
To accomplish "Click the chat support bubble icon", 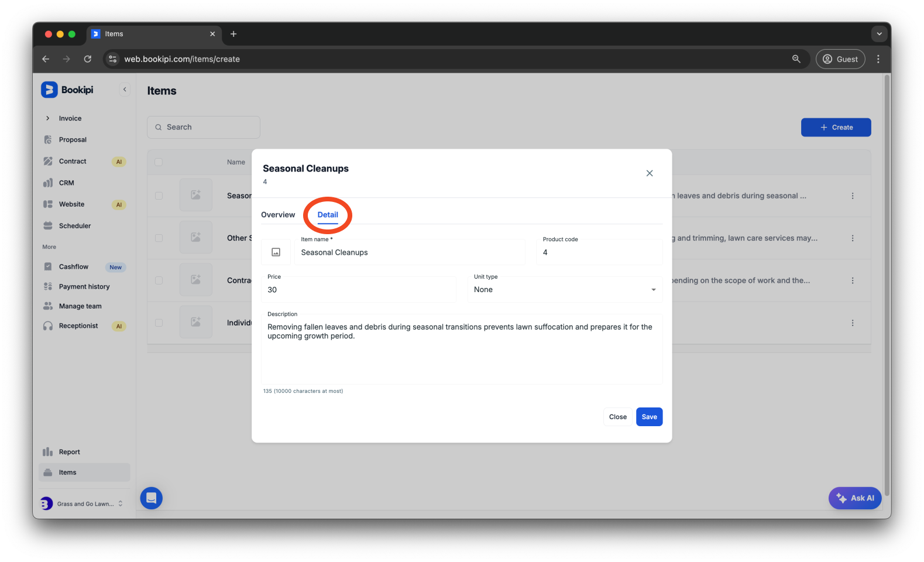I will (151, 498).
